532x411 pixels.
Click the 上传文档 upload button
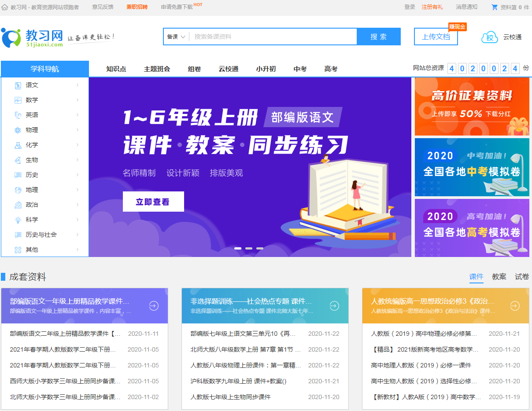pyautogui.click(x=436, y=37)
